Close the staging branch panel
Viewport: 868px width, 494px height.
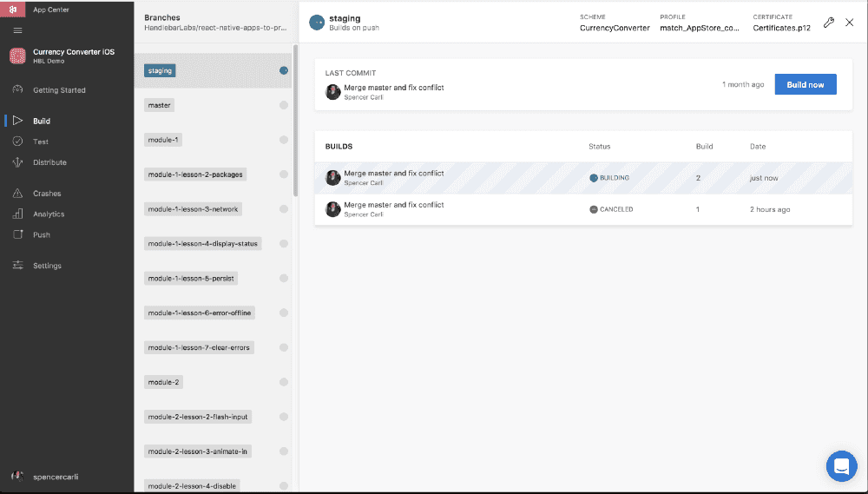849,23
